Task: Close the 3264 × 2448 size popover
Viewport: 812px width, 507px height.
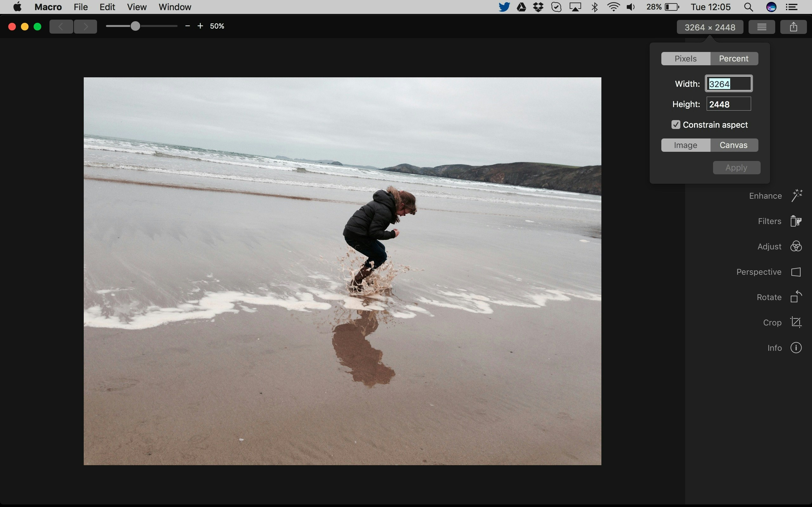Action: point(710,27)
